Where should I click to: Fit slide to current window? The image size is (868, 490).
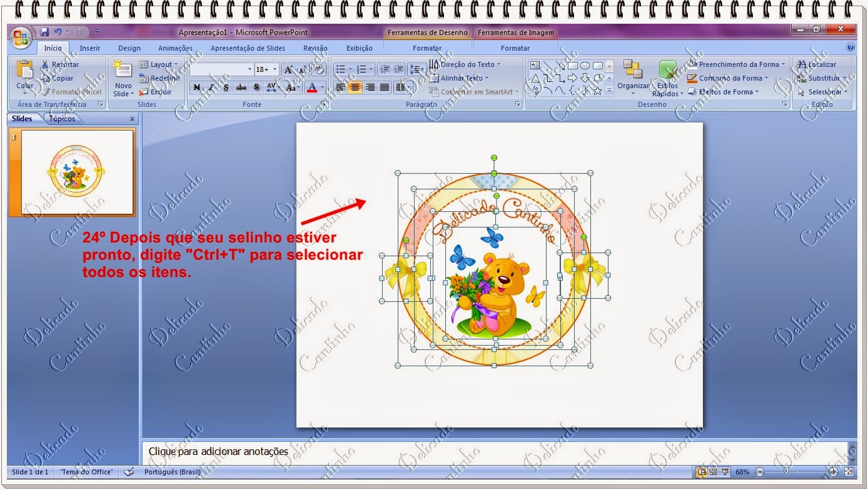click(x=849, y=472)
